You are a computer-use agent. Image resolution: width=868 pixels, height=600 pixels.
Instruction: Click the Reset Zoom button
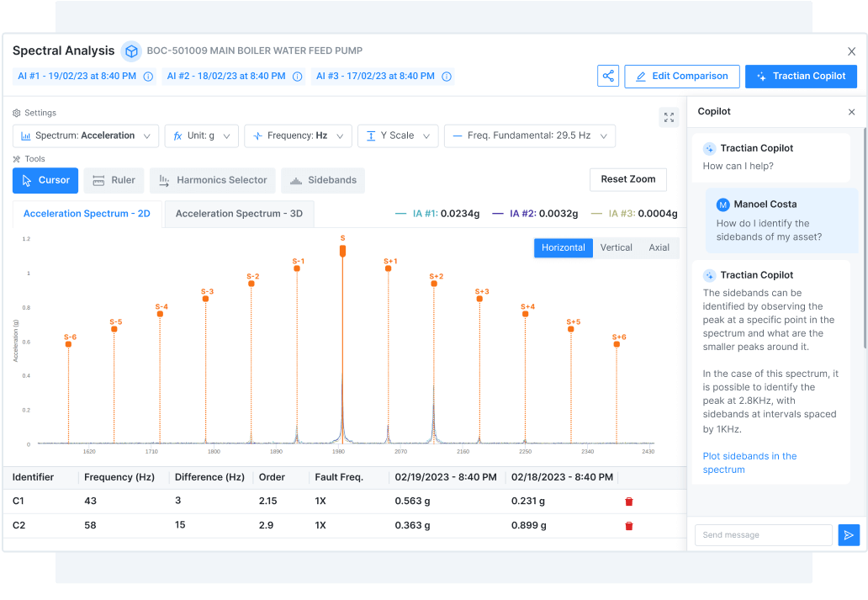pyautogui.click(x=627, y=180)
